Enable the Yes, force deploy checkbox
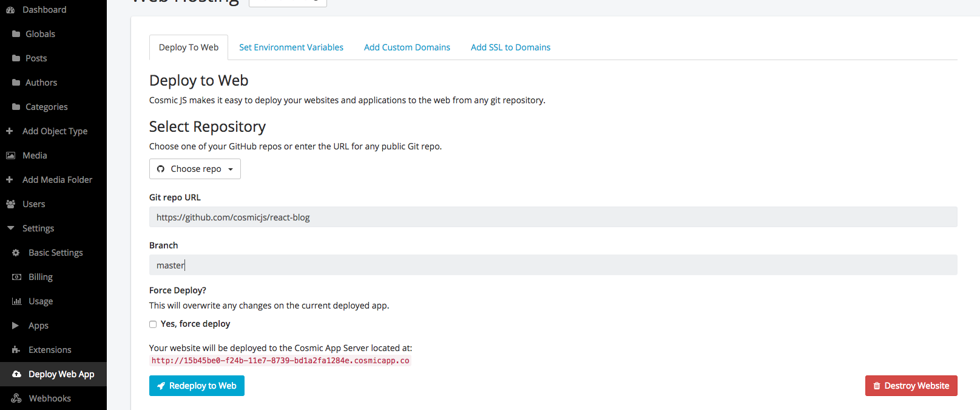 (x=153, y=324)
